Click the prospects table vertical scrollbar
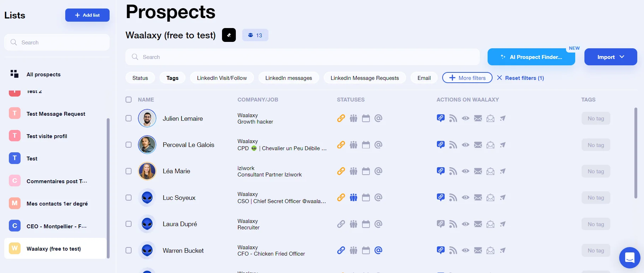The width and height of the screenshot is (644, 273). coord(636,153)
